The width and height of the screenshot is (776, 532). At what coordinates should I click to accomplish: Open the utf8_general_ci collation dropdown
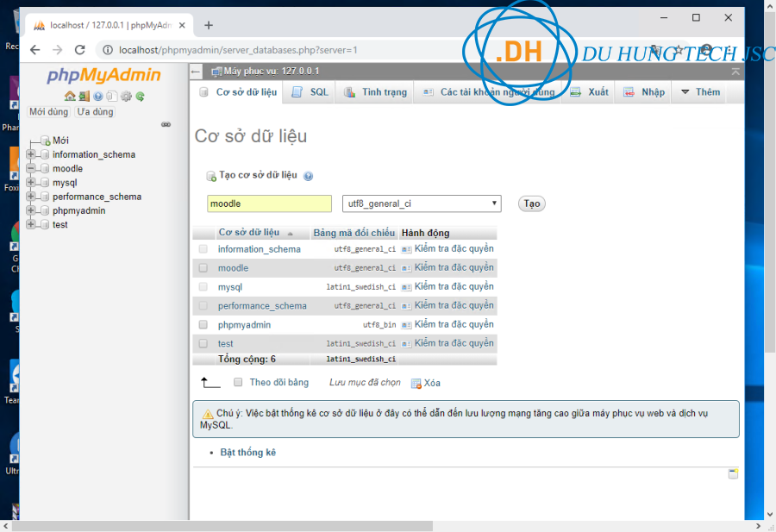[x=422, y=203]
